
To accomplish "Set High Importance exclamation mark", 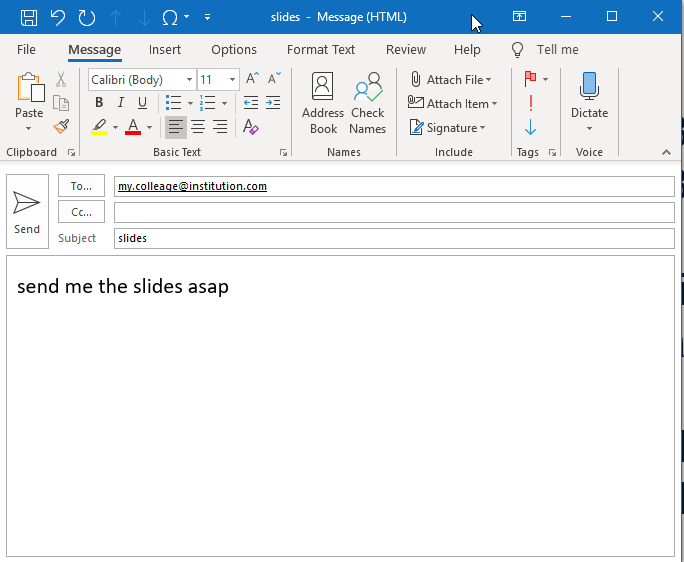I will point(530,103).
